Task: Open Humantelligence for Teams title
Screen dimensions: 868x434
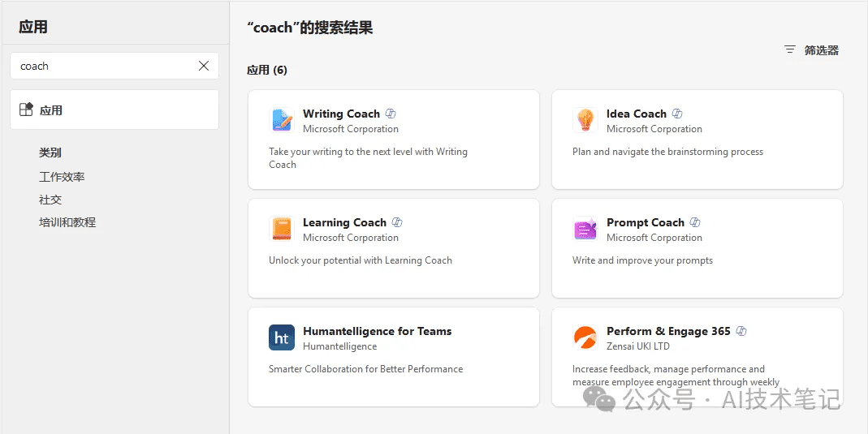Action: 377,331
